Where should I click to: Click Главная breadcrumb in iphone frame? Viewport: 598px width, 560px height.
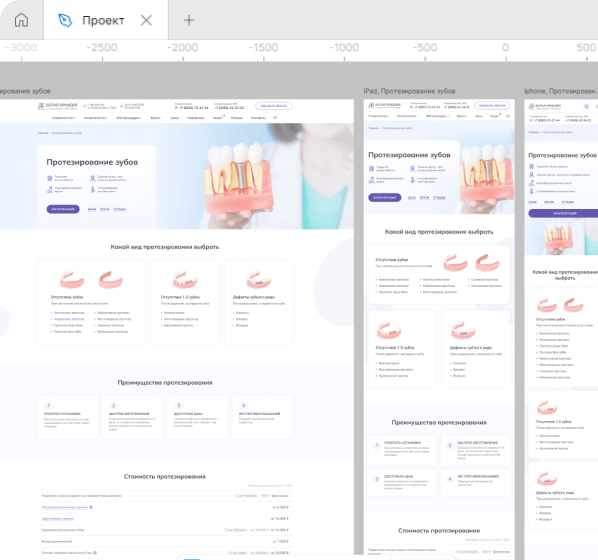point(534,132)
